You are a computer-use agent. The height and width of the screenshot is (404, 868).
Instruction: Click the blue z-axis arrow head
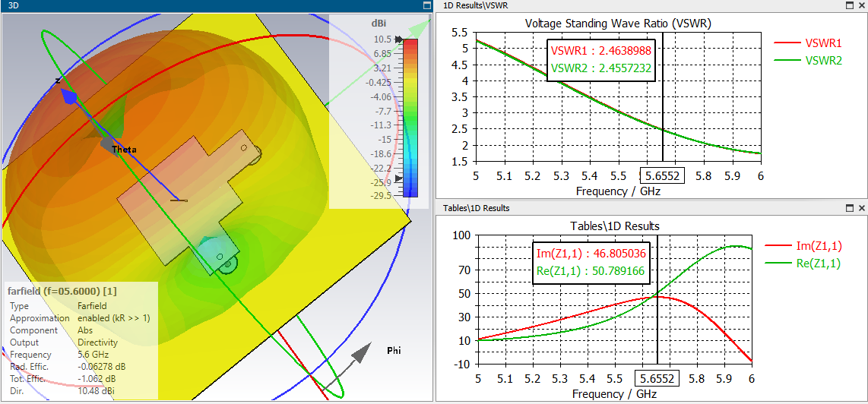68,97
